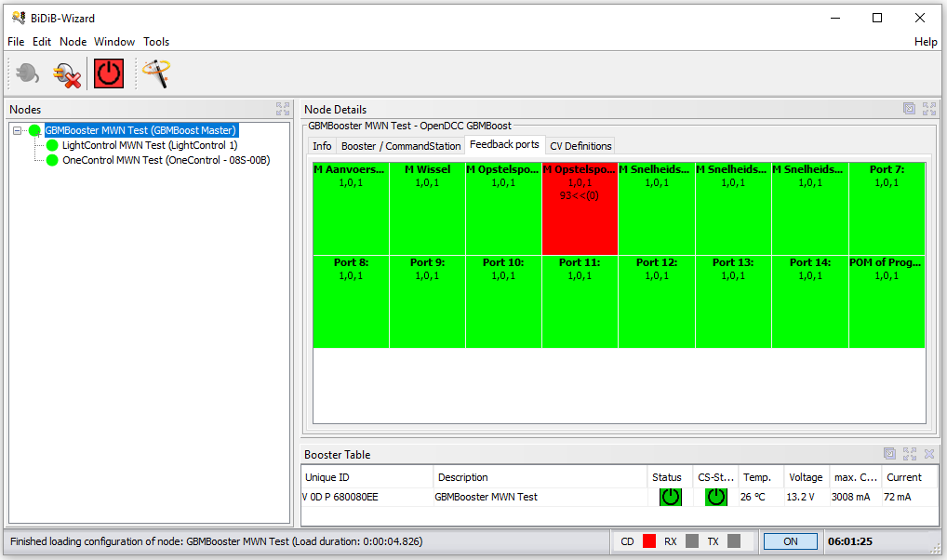Click the Port 12 feedback cell

pyautogui.click(x=657, y=301)
